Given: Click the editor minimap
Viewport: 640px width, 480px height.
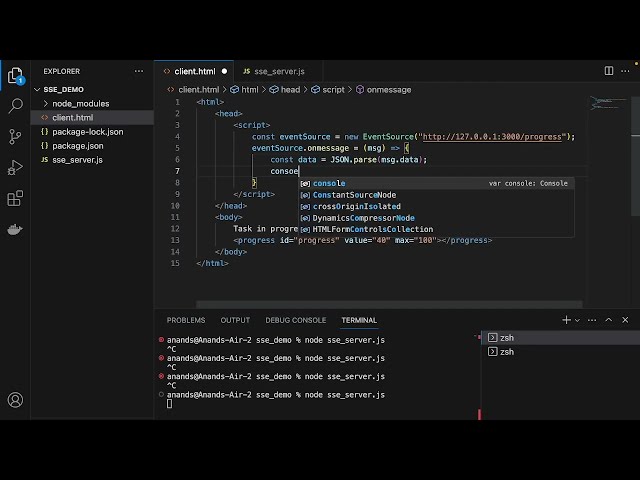Looking at the screenshot, I should [607, 104].
